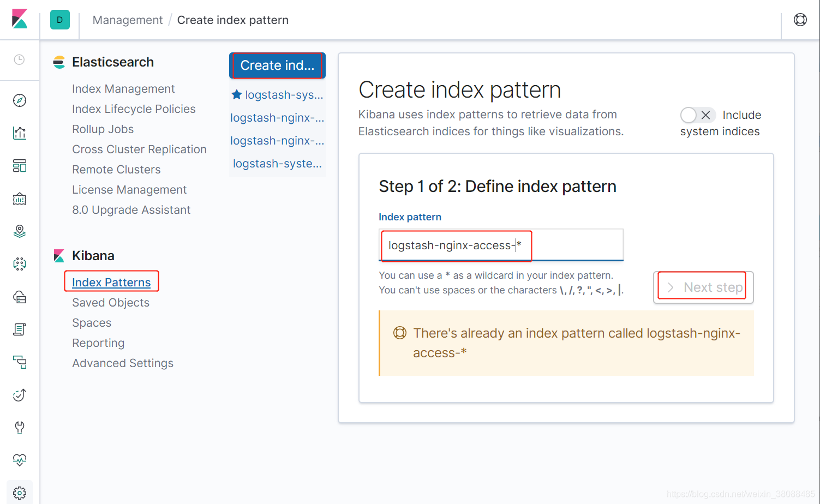Image resolution: width=820 pixels, height=504 pixels.
Task: Select the second logstash-nginx-... pattern
Action: tap(277, 141)
